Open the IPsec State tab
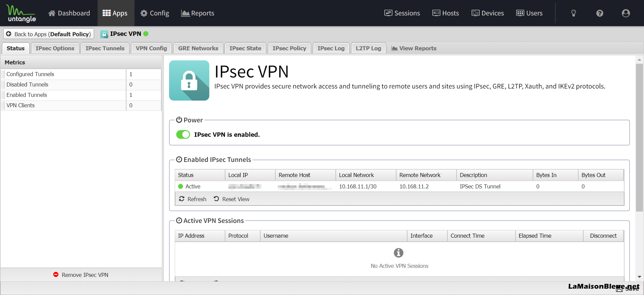The height and width of the screenshot is (295, 644). (245, 48)
